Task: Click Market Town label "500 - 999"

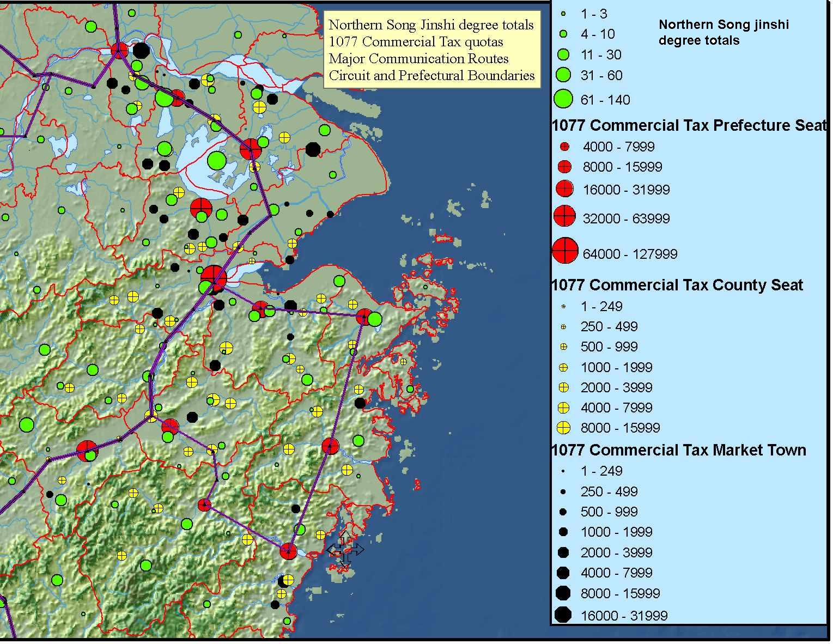Action: pyautogui.click(x=609, y=512)
